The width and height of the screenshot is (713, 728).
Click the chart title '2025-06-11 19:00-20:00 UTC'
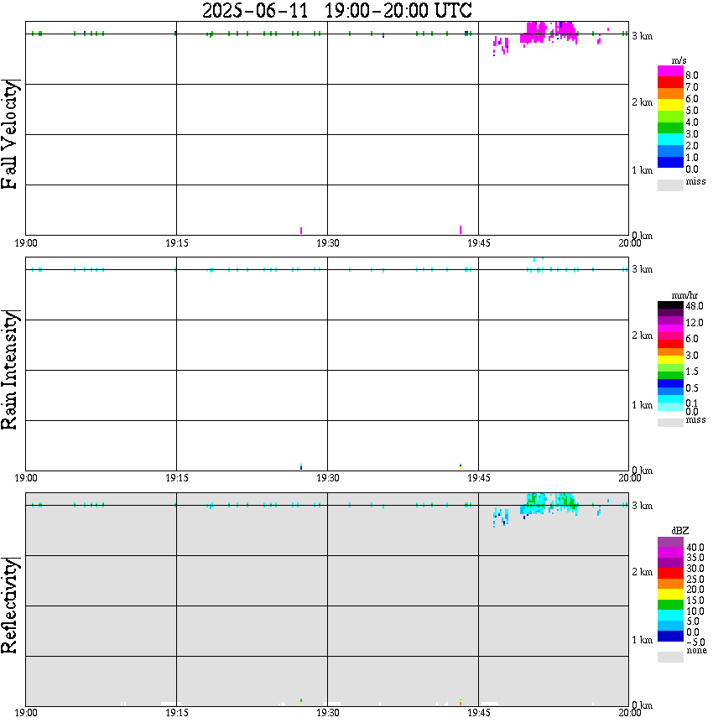click(337, 10)
